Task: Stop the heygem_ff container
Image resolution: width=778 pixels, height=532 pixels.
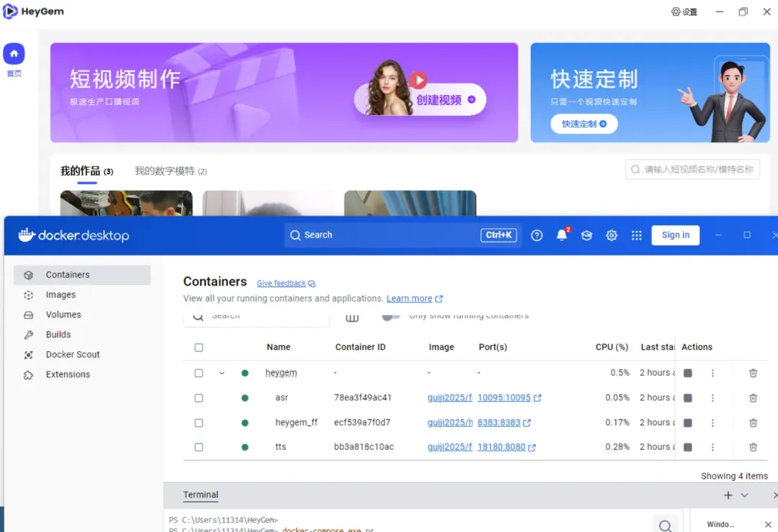Action: [x=688, y=423]
